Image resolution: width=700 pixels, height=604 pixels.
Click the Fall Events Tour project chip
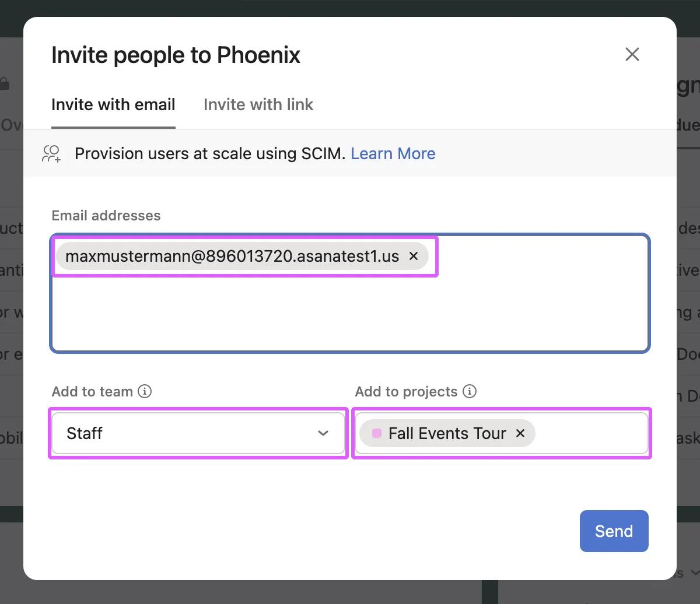click(x=447, y=433)
